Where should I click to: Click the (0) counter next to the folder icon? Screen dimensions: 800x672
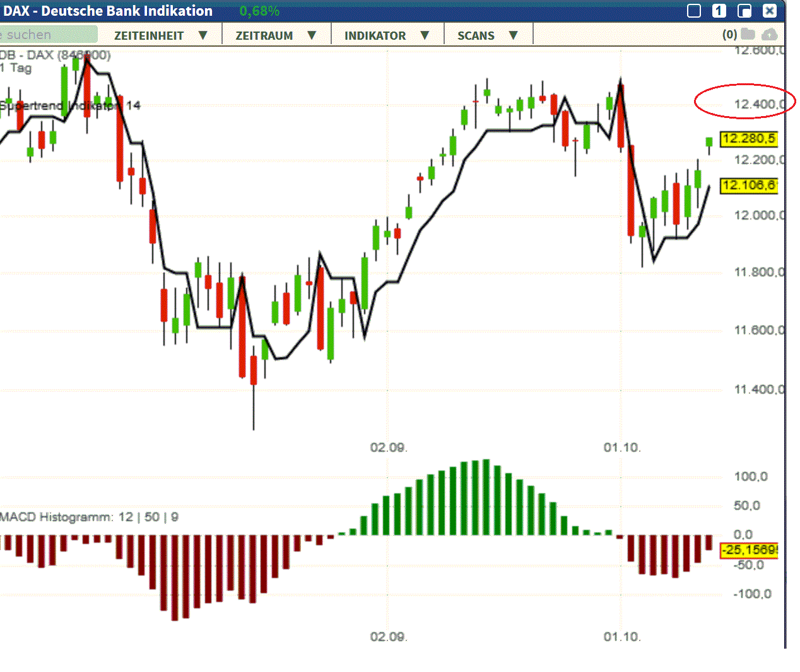coord(729,35)
